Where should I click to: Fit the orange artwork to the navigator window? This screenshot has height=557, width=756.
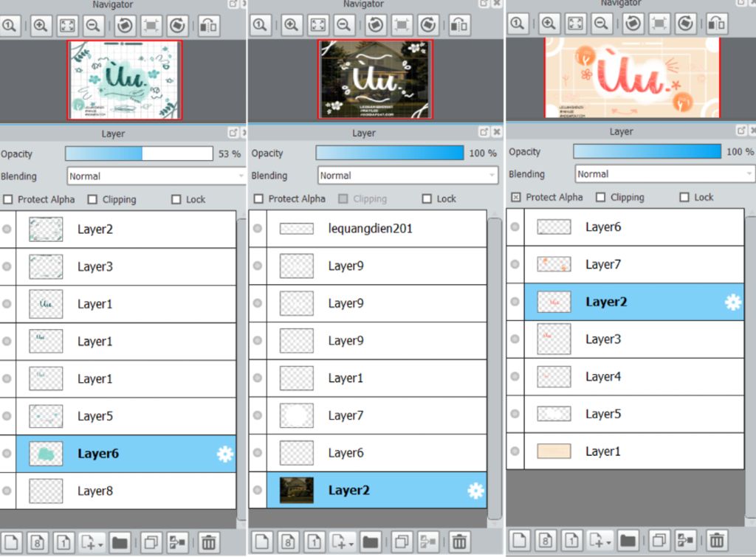pyautogui.click(x=574, y=23)
